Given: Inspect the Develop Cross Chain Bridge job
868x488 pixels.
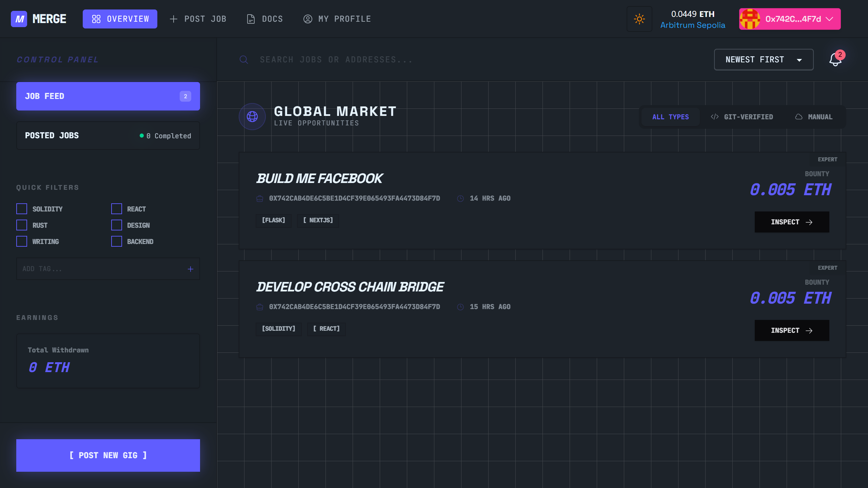Looking at the screenshot, I should coord(792,330).
